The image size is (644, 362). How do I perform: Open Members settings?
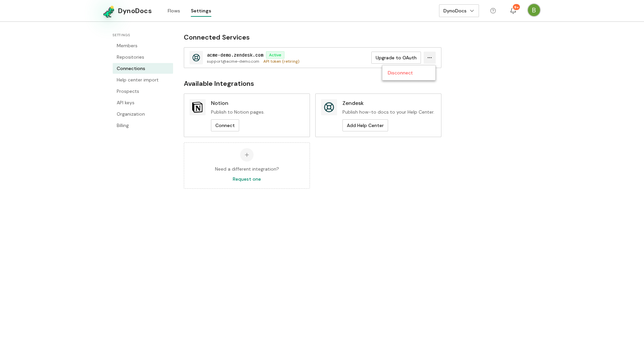pyautogui.click(x=143, y=46)
